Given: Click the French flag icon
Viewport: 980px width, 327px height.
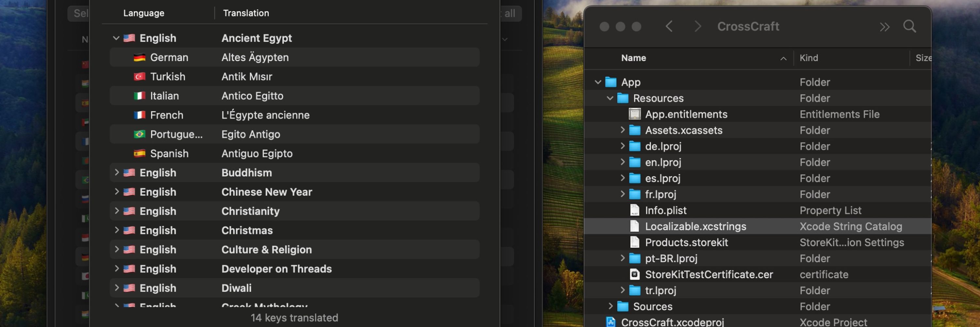Looking at the screenshot, I should coord(139,115).
